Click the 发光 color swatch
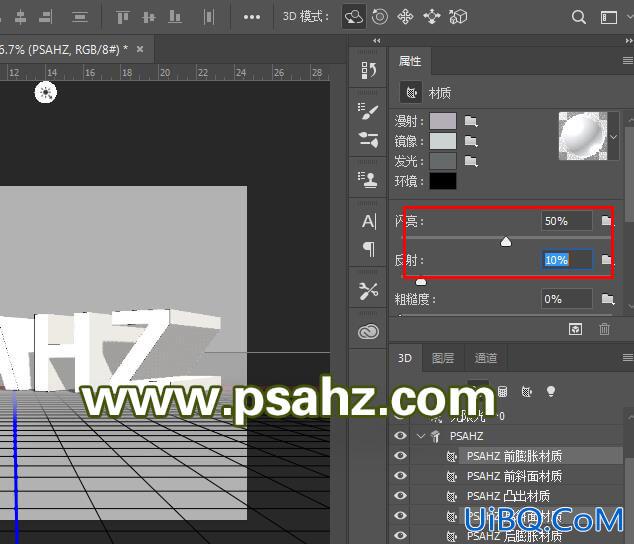The image size is (634, 544). click(x=443, y=161)
